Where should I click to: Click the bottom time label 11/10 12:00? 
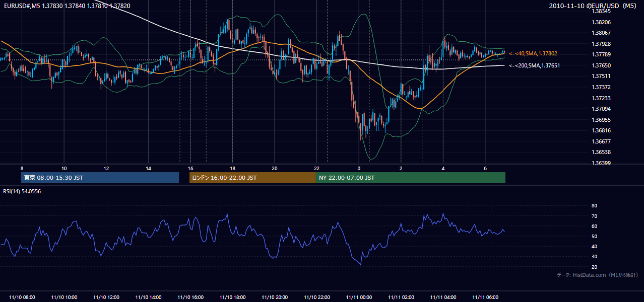pyautogui.click(x=106, y=297)
